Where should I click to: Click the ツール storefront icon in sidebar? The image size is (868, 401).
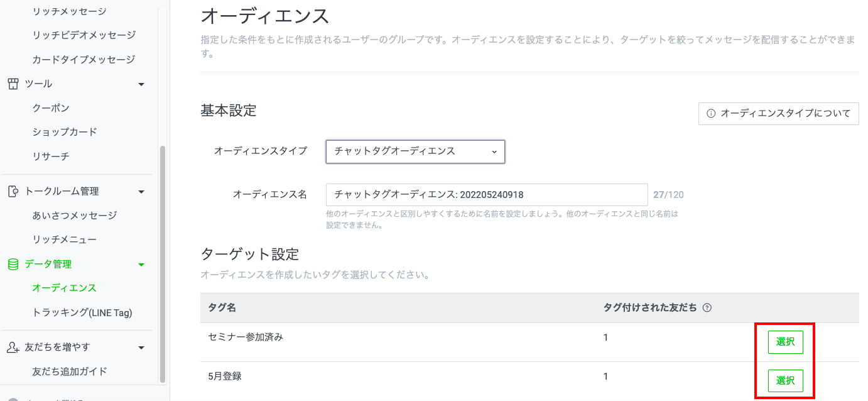tap(12, 83)
